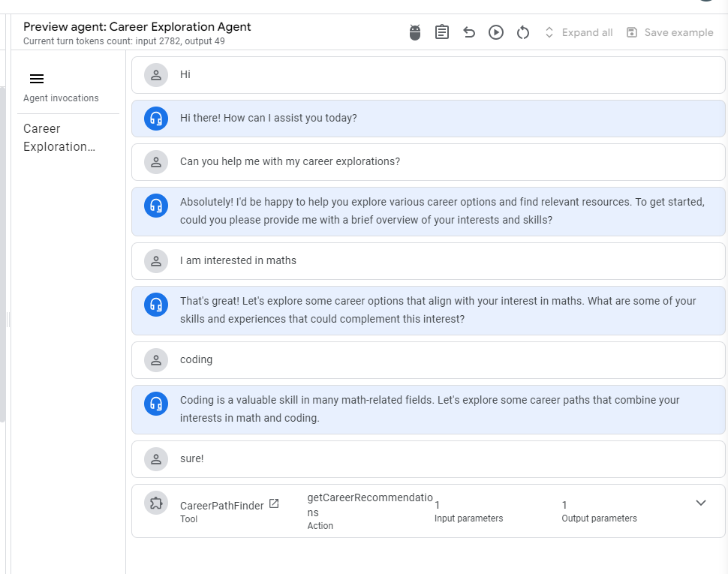Click the left panel vertical scrollbar
This screenshot has height=574, width=728.
[x=2, y=254]
